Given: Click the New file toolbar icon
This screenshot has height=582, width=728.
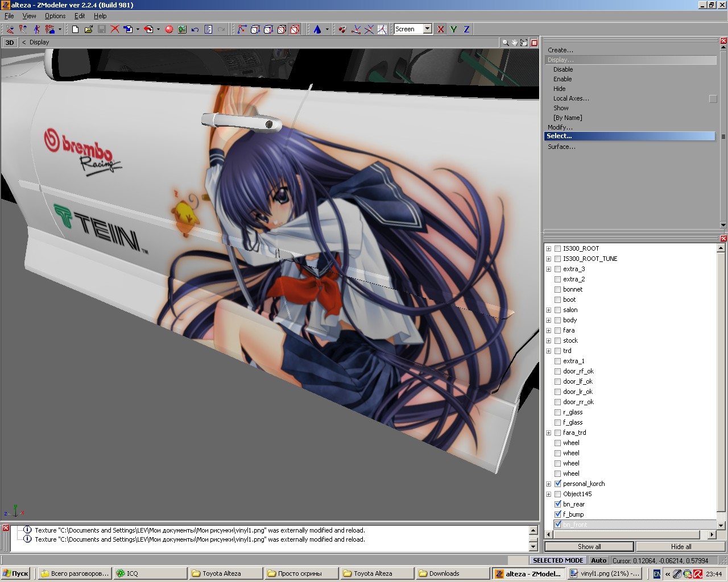Looking at the screenshot, I should 75,29.
